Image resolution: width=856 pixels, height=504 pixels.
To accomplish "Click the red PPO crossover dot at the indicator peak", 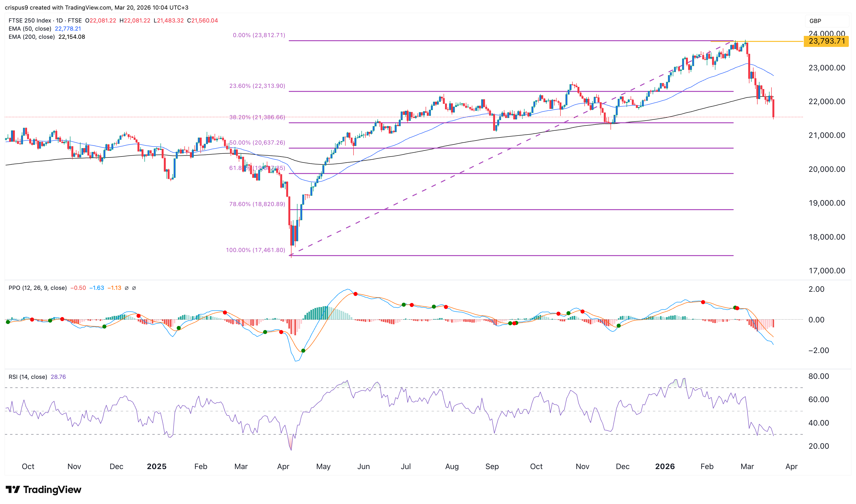I will pyautogui.click(x=355, y=294).
